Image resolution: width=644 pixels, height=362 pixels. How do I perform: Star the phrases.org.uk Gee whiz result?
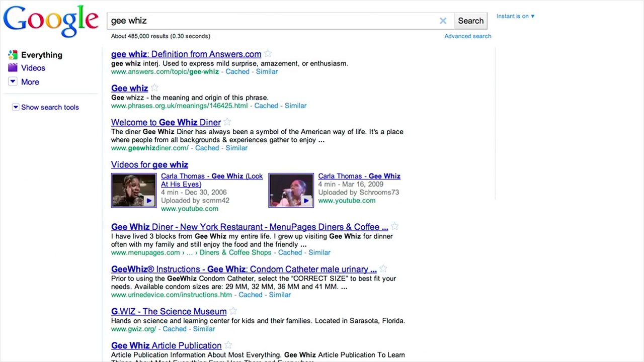pos(155,87)
